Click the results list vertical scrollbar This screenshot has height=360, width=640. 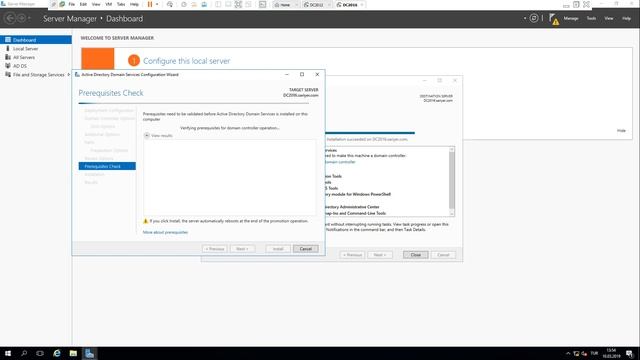point(451,182)
